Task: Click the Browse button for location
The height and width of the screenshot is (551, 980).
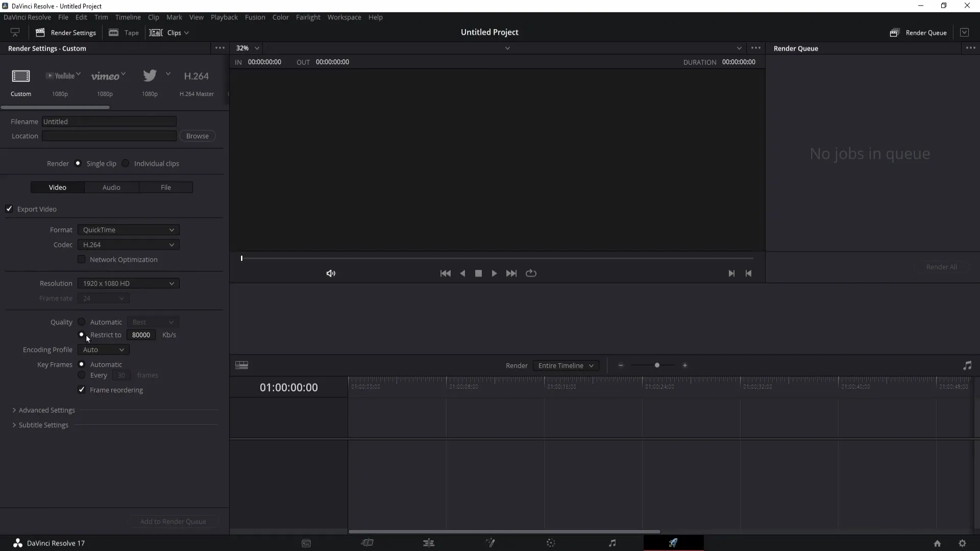Action: (197, 136)
